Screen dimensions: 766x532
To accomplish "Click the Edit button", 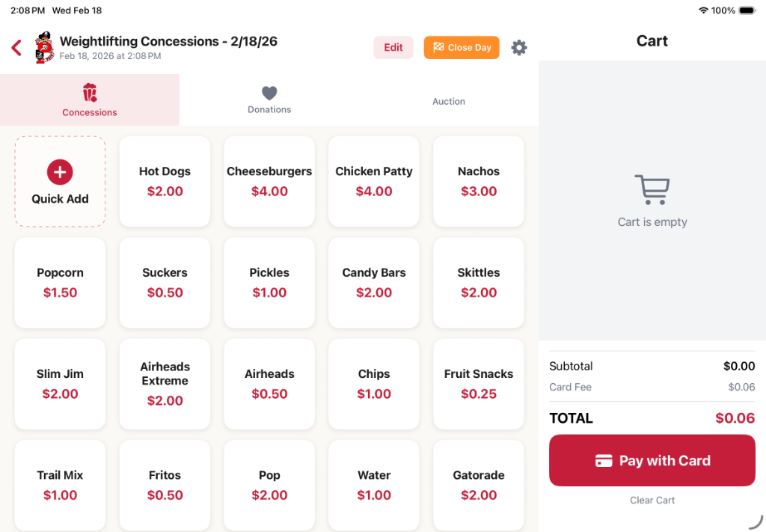I will click(x=393, y=47).
